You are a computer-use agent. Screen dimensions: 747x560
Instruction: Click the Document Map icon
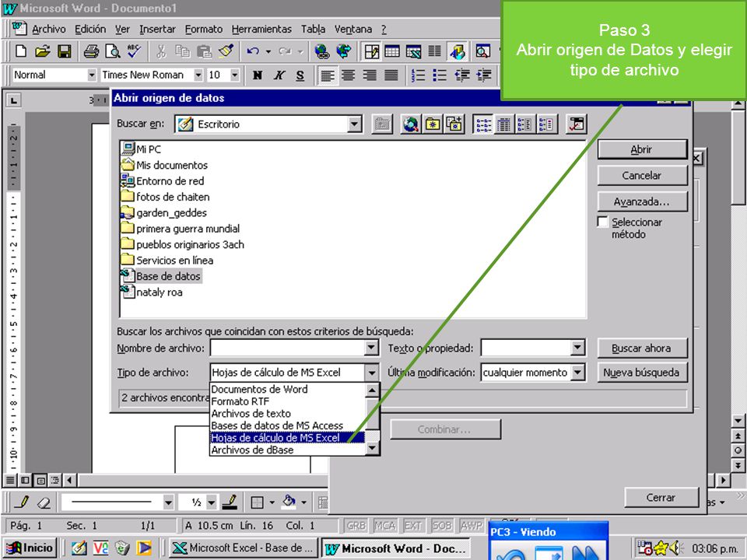(482, 51)
